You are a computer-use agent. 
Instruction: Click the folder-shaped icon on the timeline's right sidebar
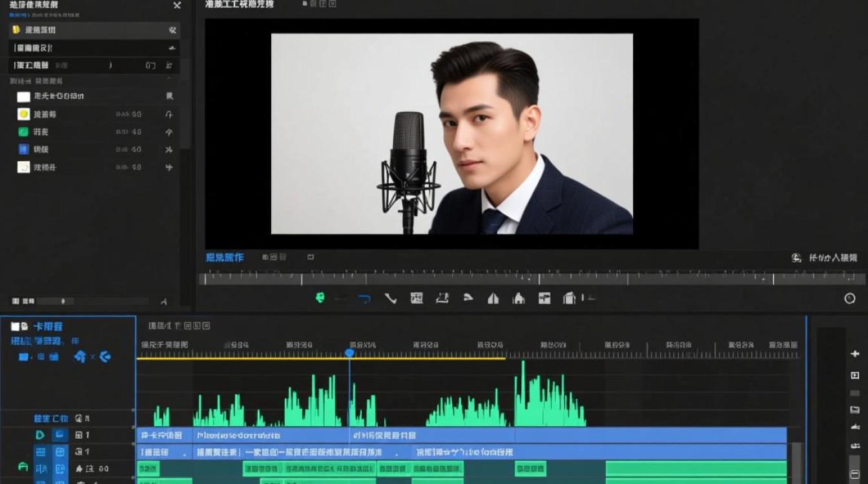tap(855, 410)
